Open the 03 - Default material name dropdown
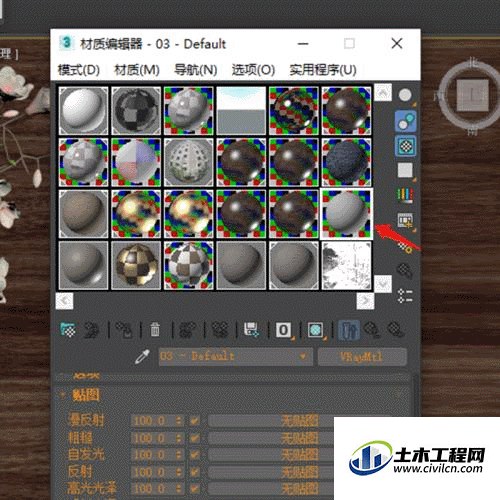 [x=235, y=357]
